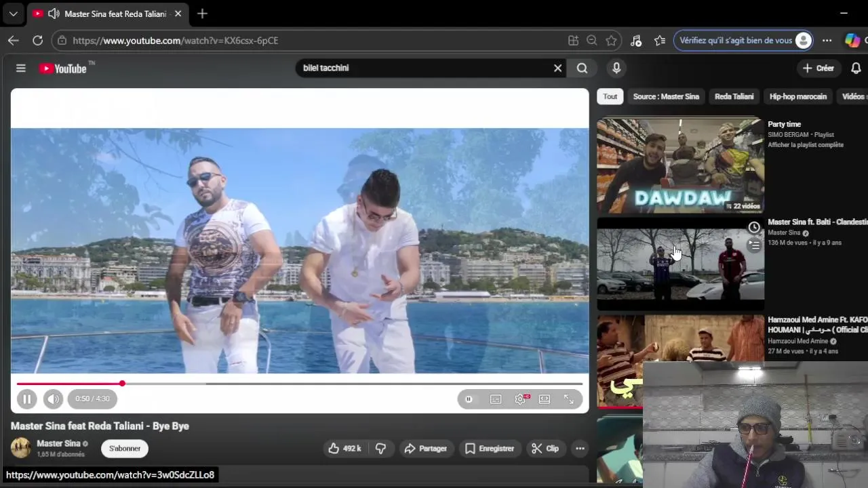Click the Master Sina channel under Clandestino

[784, 232]
